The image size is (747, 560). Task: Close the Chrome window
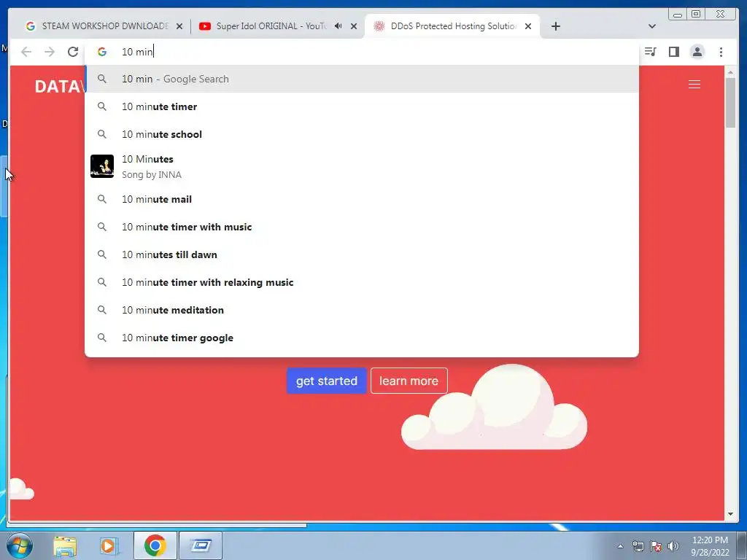(721, 15)
